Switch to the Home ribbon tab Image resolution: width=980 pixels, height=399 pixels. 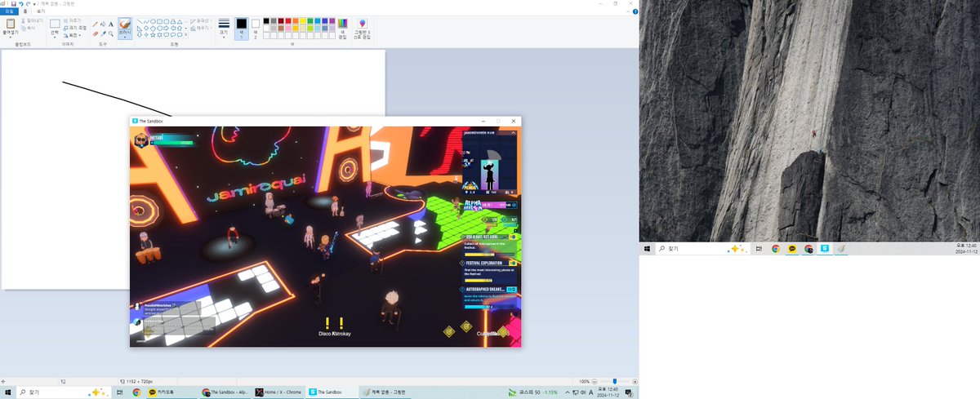click(x=25, y=11)
